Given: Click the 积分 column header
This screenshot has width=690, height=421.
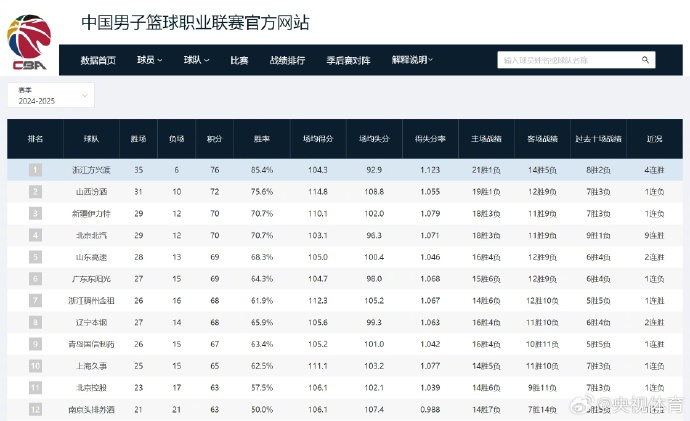Looking at the screenshot, I should point(214,140).
